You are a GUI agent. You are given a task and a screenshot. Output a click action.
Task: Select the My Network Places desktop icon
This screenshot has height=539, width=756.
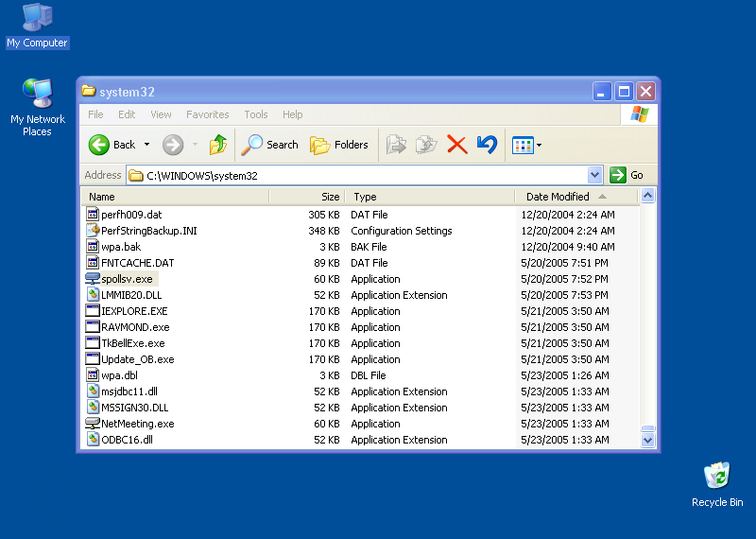(37, 107)
